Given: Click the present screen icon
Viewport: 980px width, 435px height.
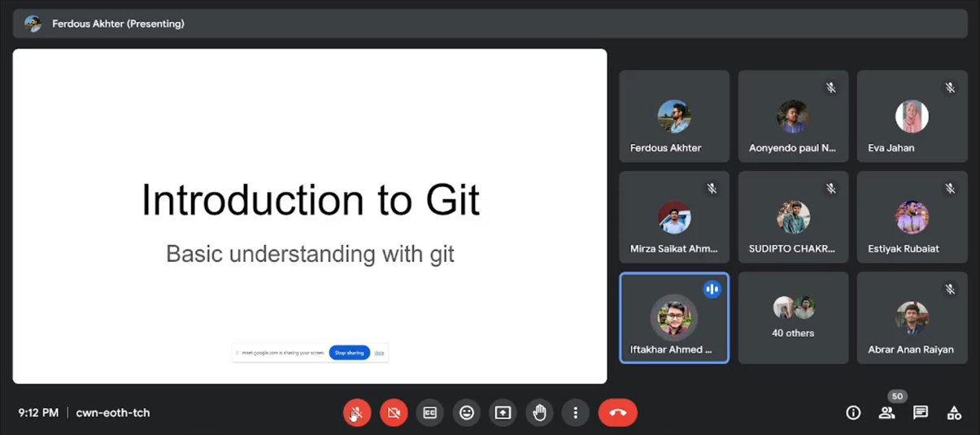Looking at the screenshot, I should click(x=503, y=413).
